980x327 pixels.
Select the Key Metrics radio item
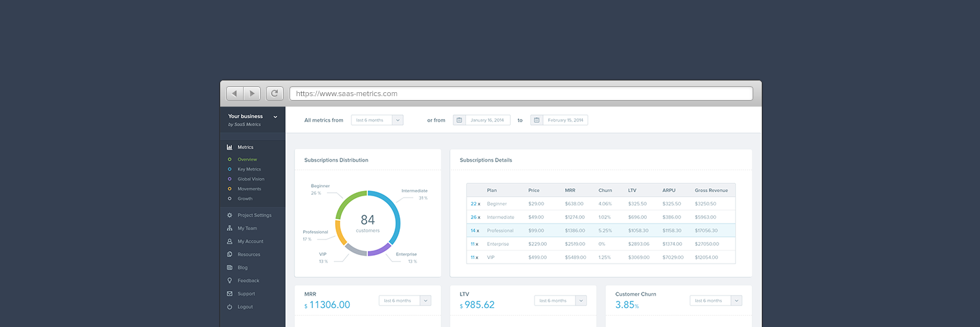click(229, 169)
